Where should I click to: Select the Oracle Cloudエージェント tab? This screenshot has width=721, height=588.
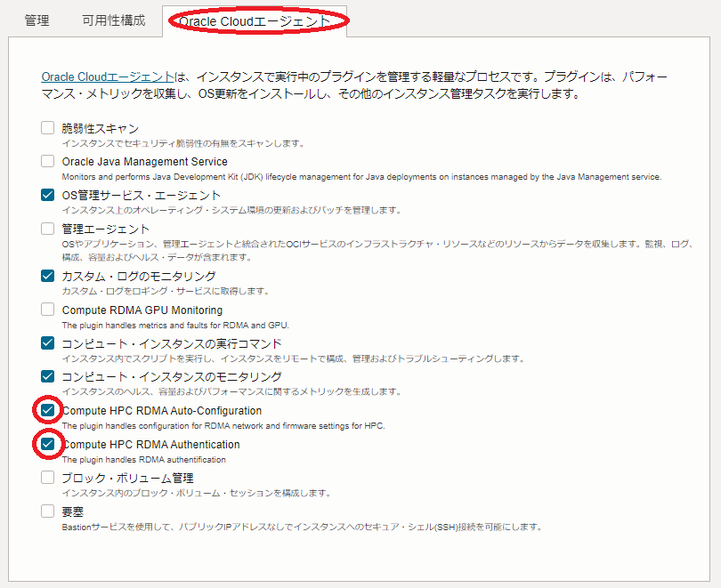[255, 20]
